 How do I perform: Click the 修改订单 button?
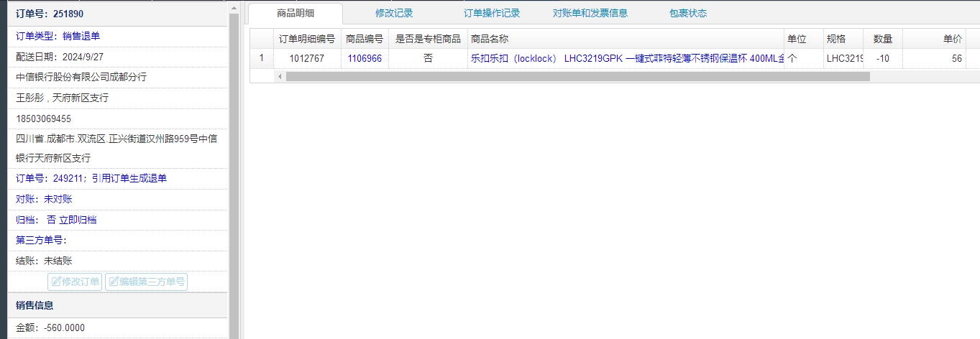[x=75, y=282]
